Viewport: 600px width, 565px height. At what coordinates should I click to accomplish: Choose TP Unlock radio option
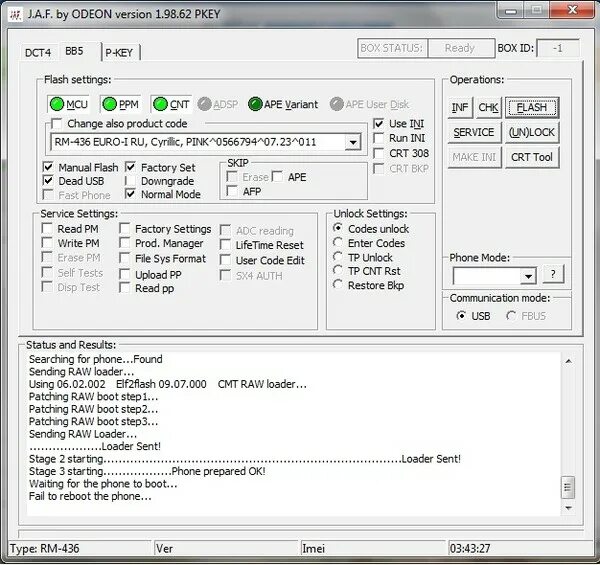click(338, 257)
